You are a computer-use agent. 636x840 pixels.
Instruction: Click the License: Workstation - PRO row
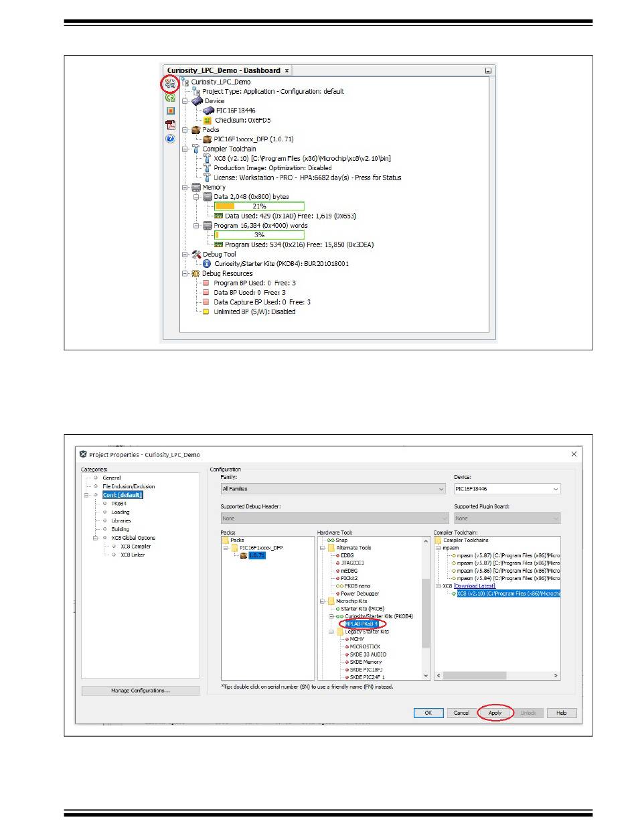pyautogui.click(x=307, y=178)
